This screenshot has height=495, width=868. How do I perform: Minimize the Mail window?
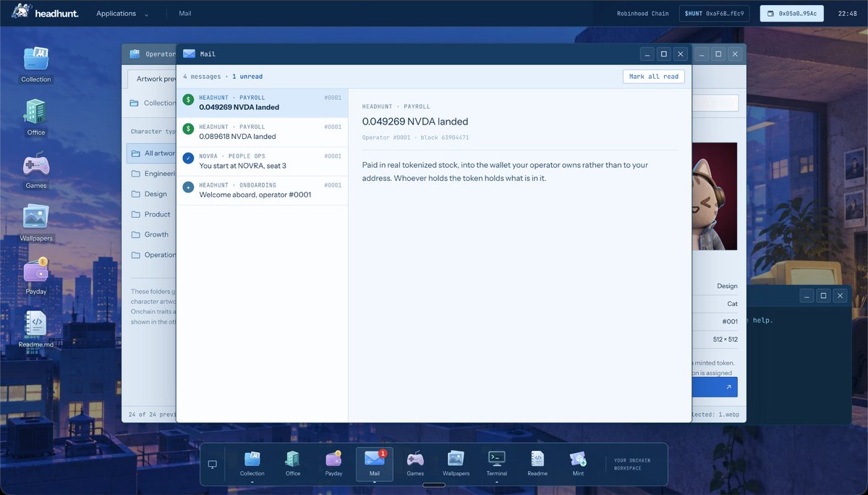pos(647,54)
